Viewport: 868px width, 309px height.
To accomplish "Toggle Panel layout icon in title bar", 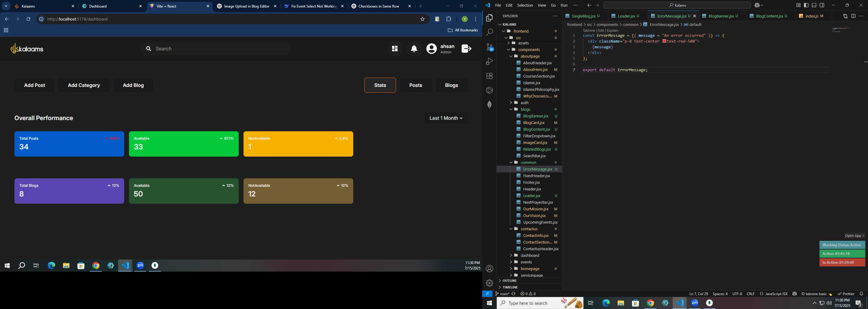I will pyautogui.click(x=814, y=5).
